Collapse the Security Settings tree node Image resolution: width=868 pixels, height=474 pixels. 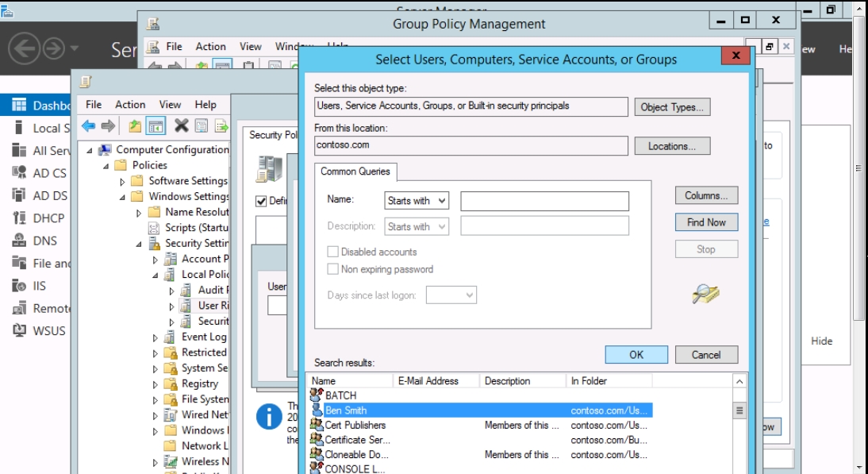pos(139,244)
